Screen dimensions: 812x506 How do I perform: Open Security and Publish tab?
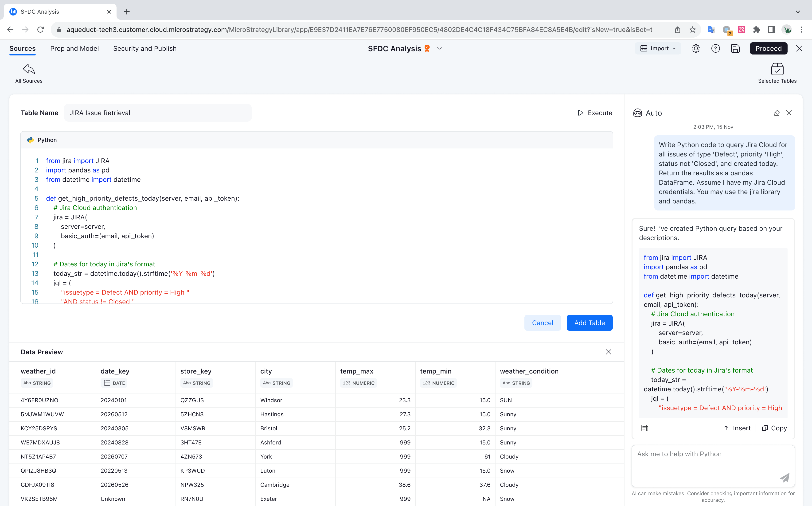click(x=144, y=49)
